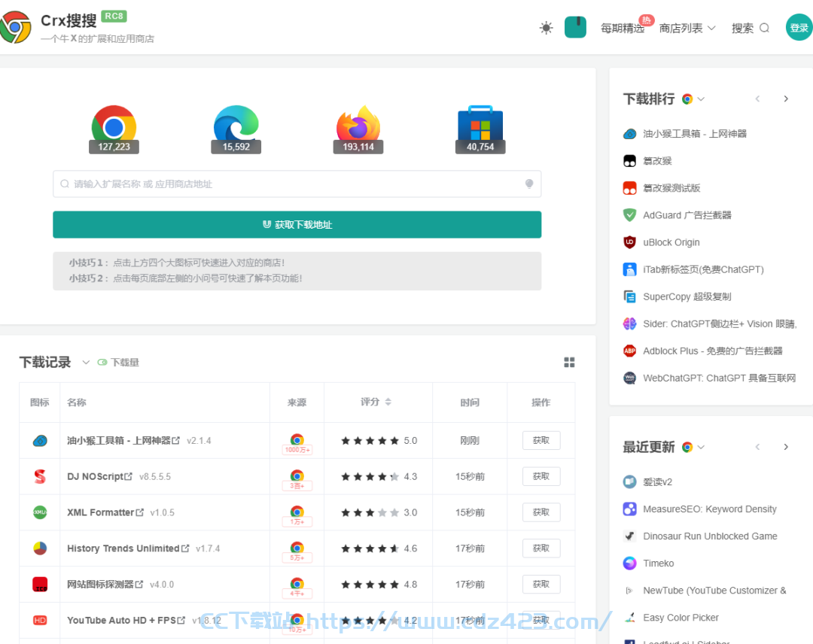Open the DJ NOScript extension link
This screenshot has height=644, width=813.
pos(99,477)
